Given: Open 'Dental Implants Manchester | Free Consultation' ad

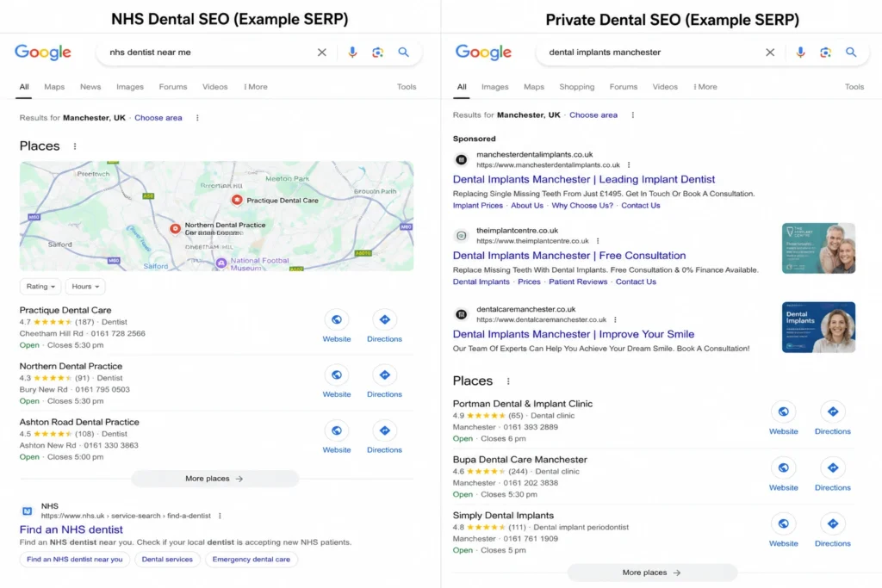Looking at the screenshot, I should point(568,256).
